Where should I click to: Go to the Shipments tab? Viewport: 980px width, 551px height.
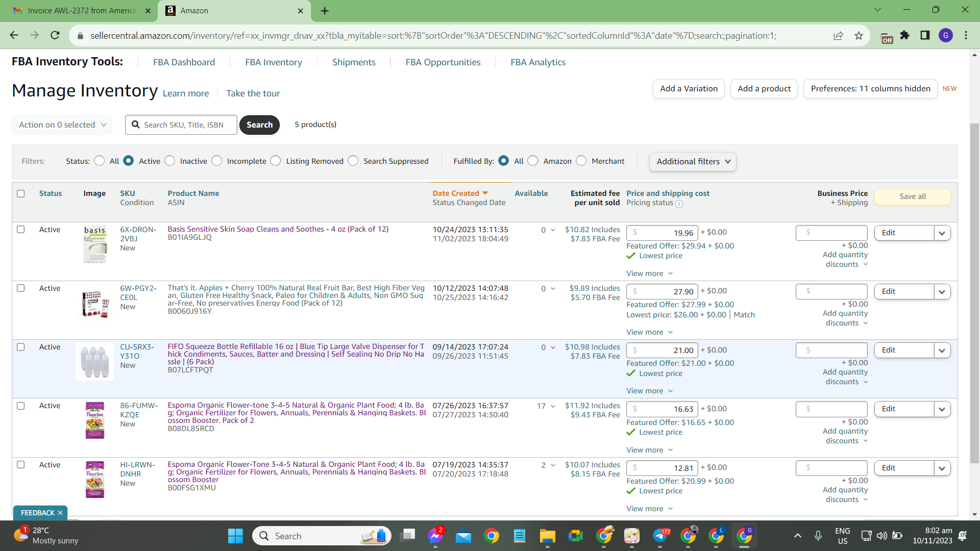point(354,62)
